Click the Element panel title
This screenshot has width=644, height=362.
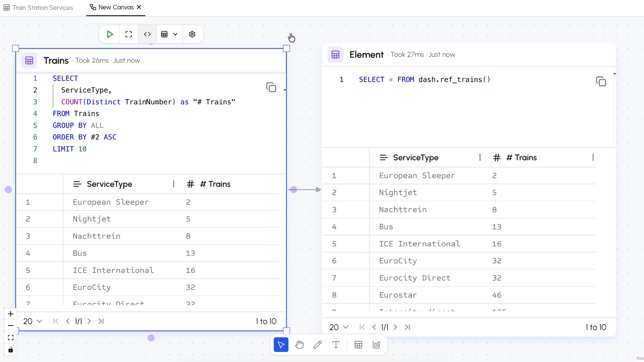tap(366, 55)
